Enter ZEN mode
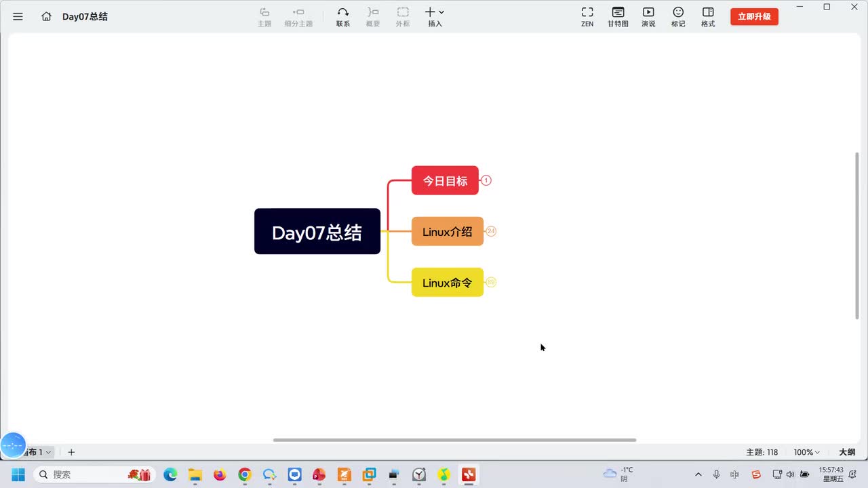Image resolution: width=868 pixels, height=488 pixels. tap(587, 17)
